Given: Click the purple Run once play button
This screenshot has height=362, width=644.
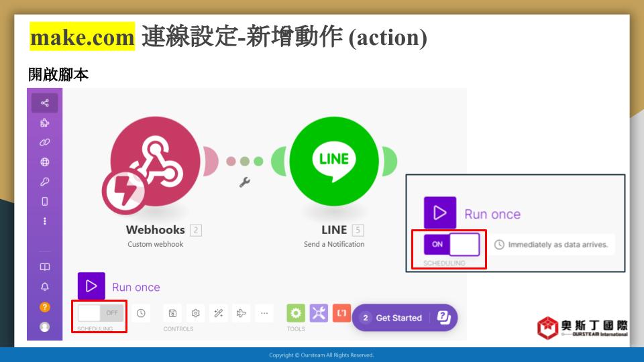Looking at the screenshot, I should tap(91, 286).
